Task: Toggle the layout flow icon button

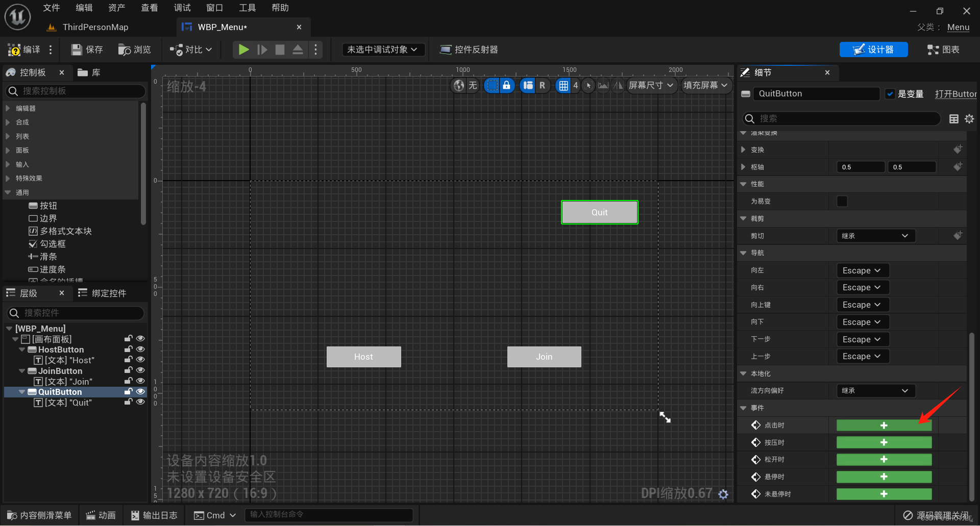Action: 528,85
